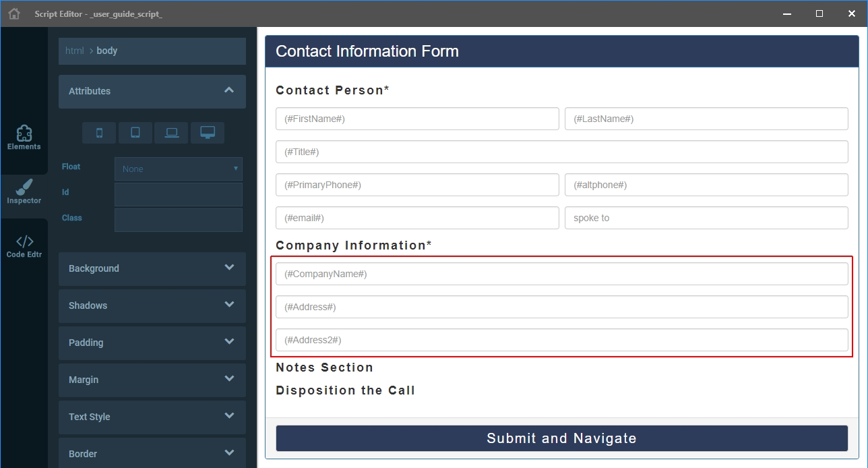Click the Id attribute input field
Viewport: 868px width, 468px height.
[x=179, y=194]
